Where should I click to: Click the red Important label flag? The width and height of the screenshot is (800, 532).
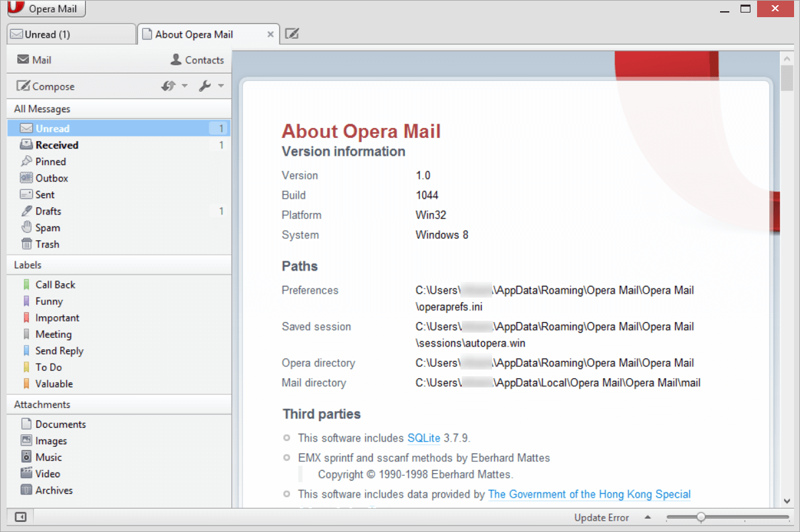click(x=26, y=317)
